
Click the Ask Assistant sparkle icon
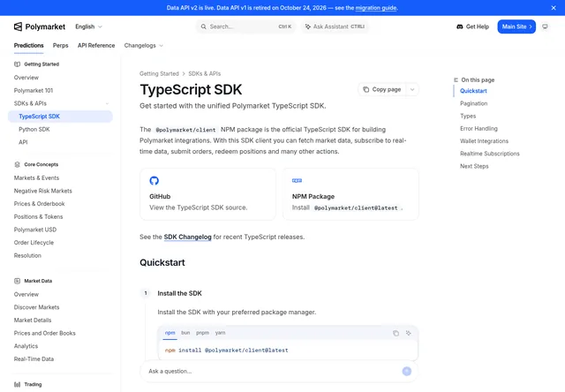[308, 26]
